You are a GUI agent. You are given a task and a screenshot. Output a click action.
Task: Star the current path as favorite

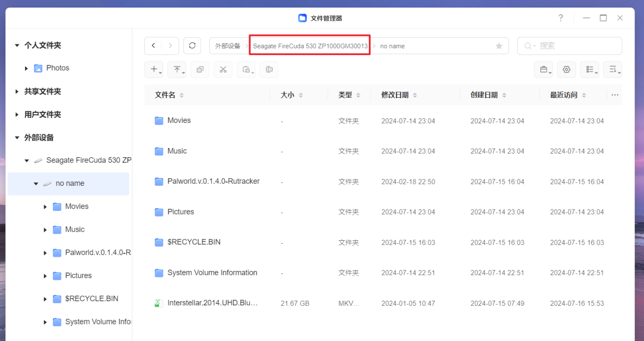coord(499,46)
